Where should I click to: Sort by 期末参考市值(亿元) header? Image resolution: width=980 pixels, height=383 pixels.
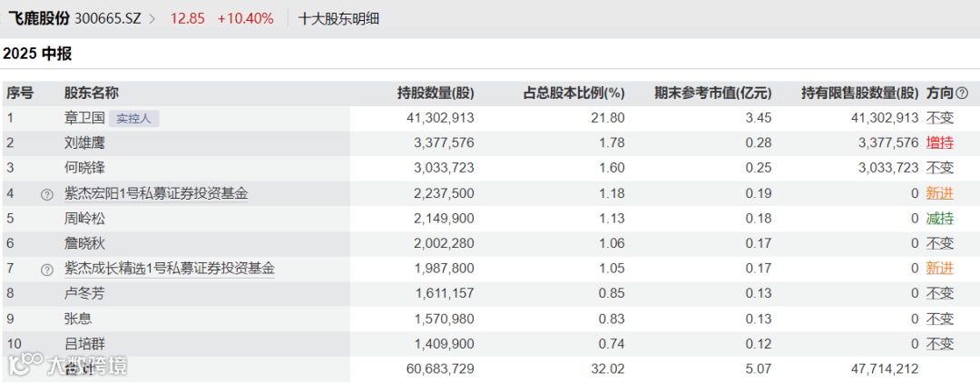713,93
